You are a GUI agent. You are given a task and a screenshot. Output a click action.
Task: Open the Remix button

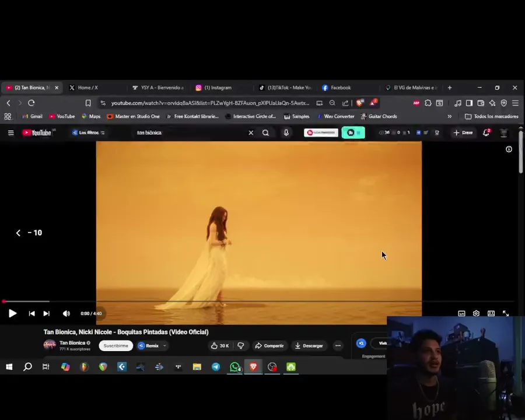tap(148, 346)
